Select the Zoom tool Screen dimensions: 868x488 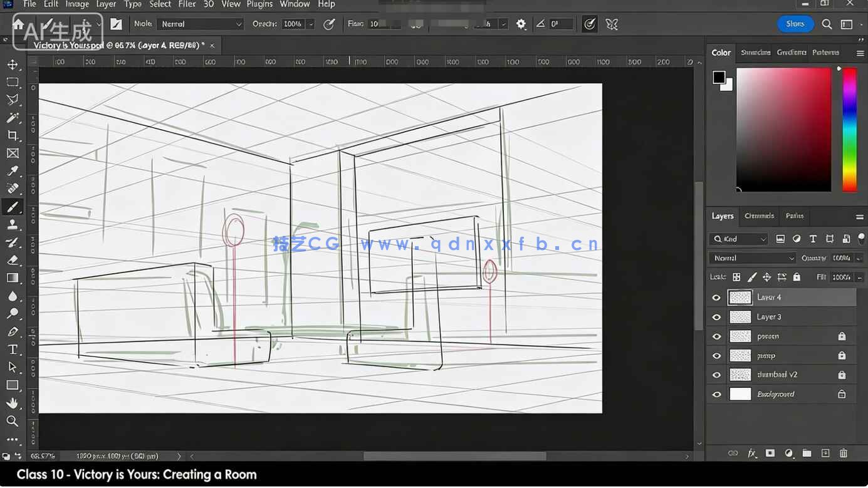[x=13, y=421]
